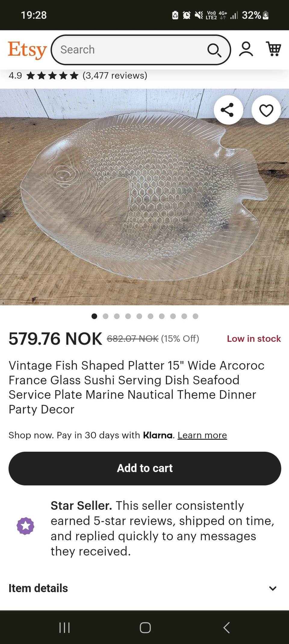Jump to last image carousel dot
This screenshot has height=644, width=289.
(x=195, y=316)
